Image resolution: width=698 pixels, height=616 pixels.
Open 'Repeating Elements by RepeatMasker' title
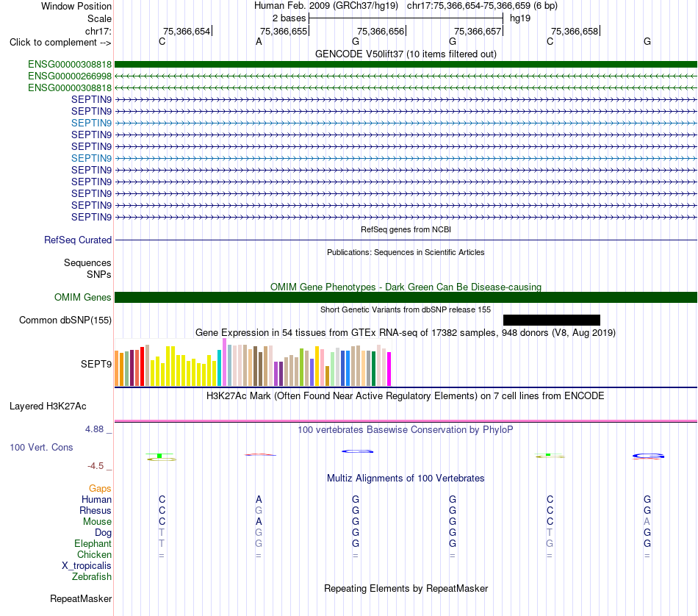point(406,588)
